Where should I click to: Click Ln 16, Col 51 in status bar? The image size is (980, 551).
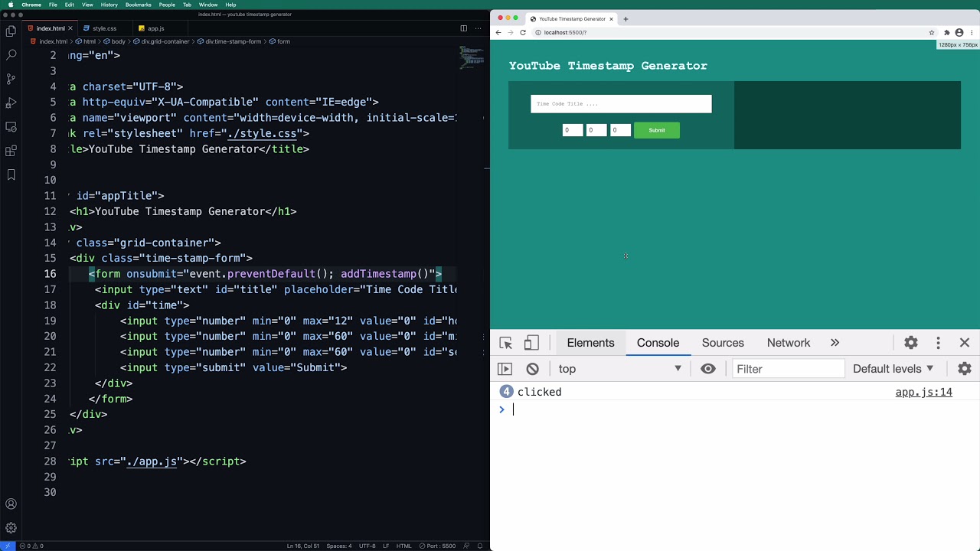pos(303,546)
